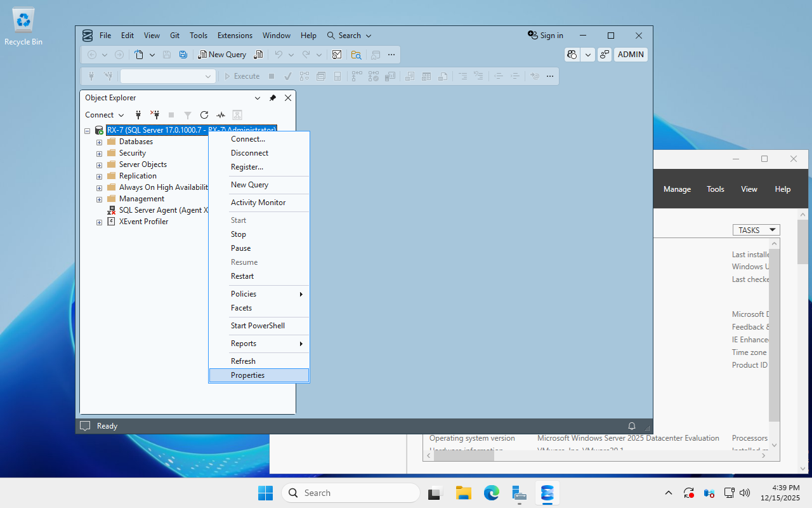This screenshot has width=812, height=508.
Task: Open the Tools menu
Action: click(199, 36)
